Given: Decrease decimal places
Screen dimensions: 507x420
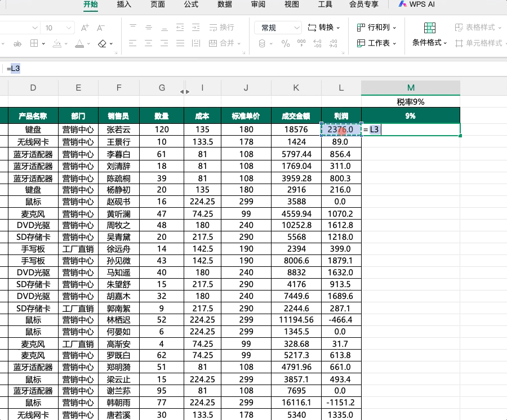Looking at the screenshot, I should coord(333,43).
